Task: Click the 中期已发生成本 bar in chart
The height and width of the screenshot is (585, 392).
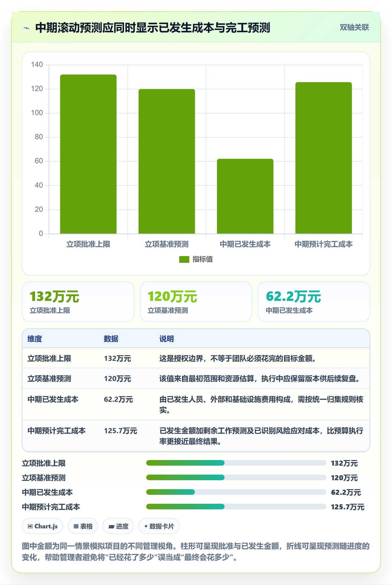Action: (245, 196)
